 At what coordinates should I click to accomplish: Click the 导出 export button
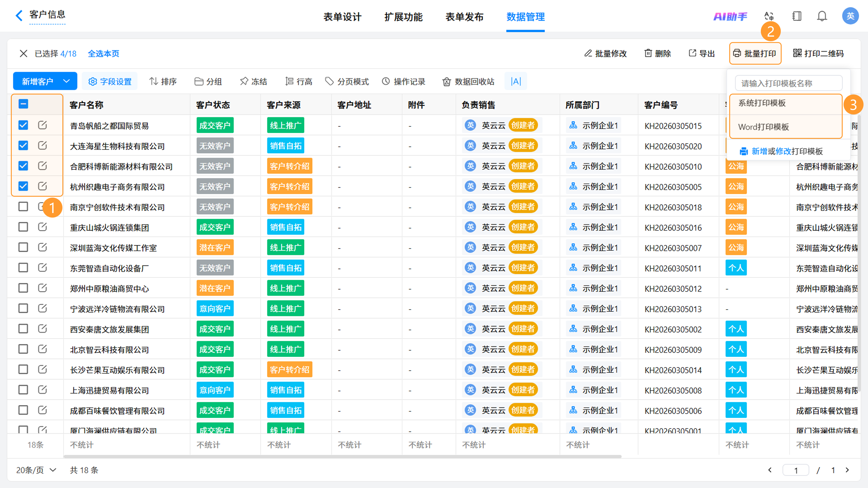(701, 54)
